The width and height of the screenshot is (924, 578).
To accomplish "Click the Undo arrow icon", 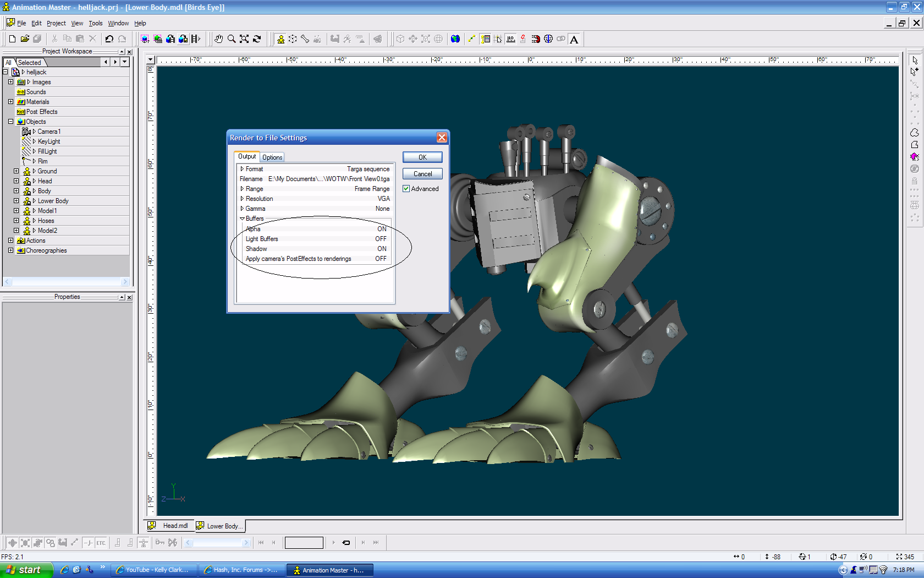I will pyautogui.click(x=109, y=39).
